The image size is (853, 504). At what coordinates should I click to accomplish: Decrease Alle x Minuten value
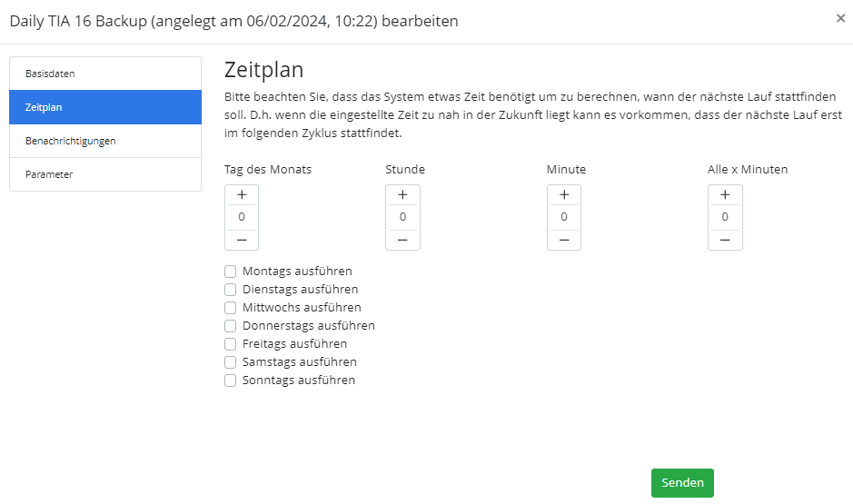(x=725, y=240)
